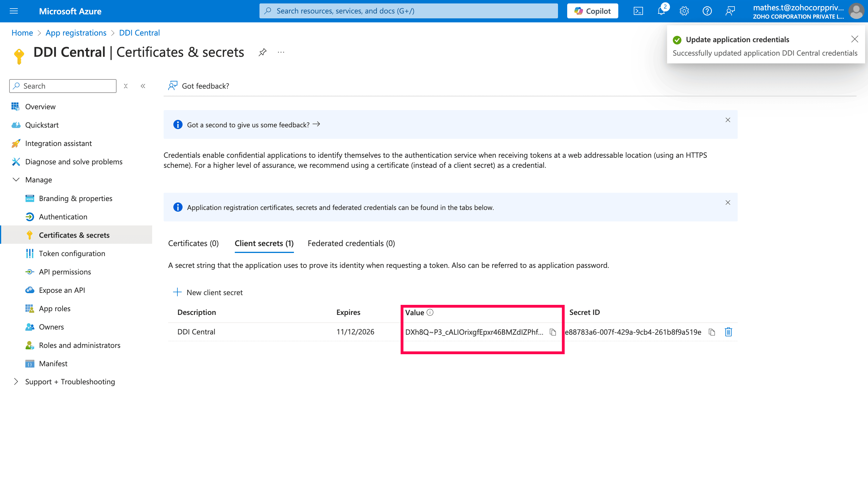The height and width of the screenshot is (491, 868).
Task: Open Token configuration
Action: click(x=72, y=254)
